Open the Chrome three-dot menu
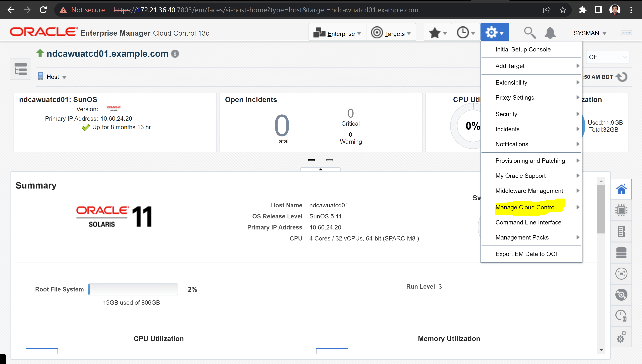 [x=631, y=10]
